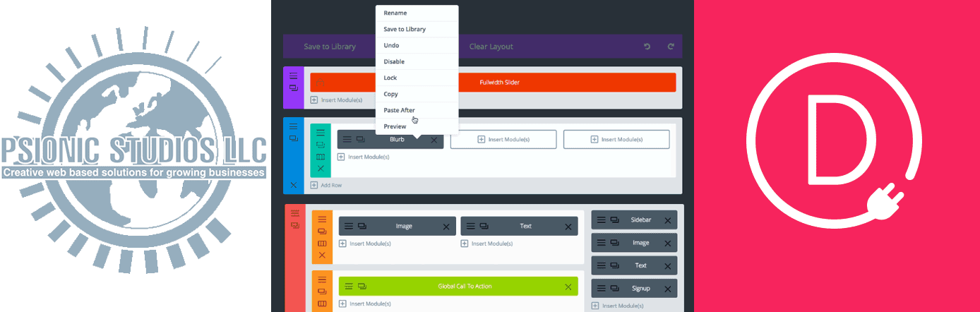The width and height of the screenshot is (980, 312).
Task: Open settings of the red specialty section
Action: pos(295,213)
